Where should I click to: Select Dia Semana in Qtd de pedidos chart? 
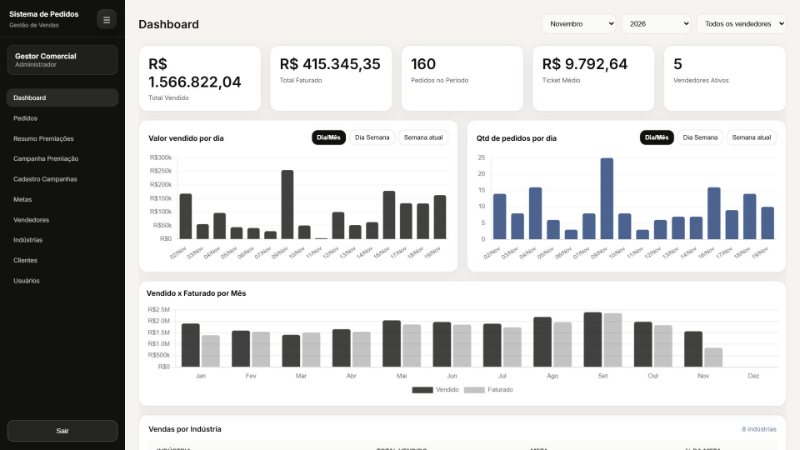pos(700,138)
